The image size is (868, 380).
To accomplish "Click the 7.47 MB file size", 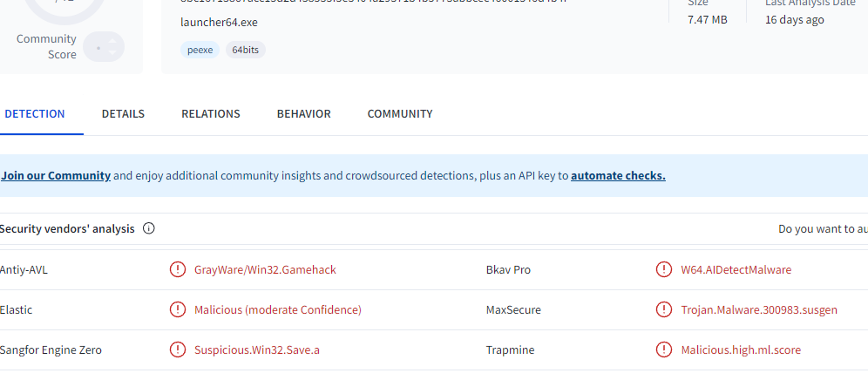I will pos(708,20).
